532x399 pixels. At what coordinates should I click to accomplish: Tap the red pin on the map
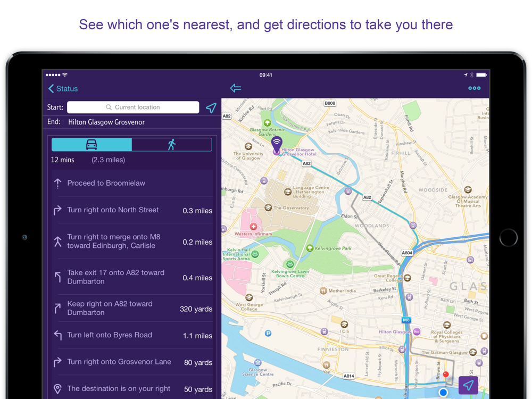click(x=446, y=374)
